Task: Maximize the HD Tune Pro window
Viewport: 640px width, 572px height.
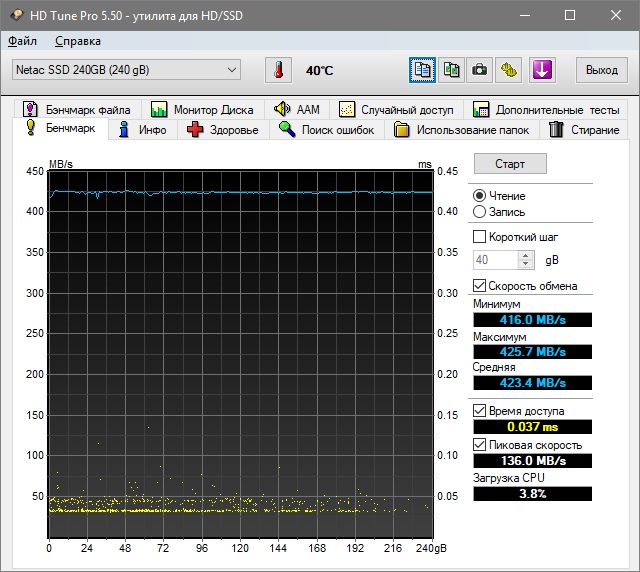Action: [x=570, y=16]
